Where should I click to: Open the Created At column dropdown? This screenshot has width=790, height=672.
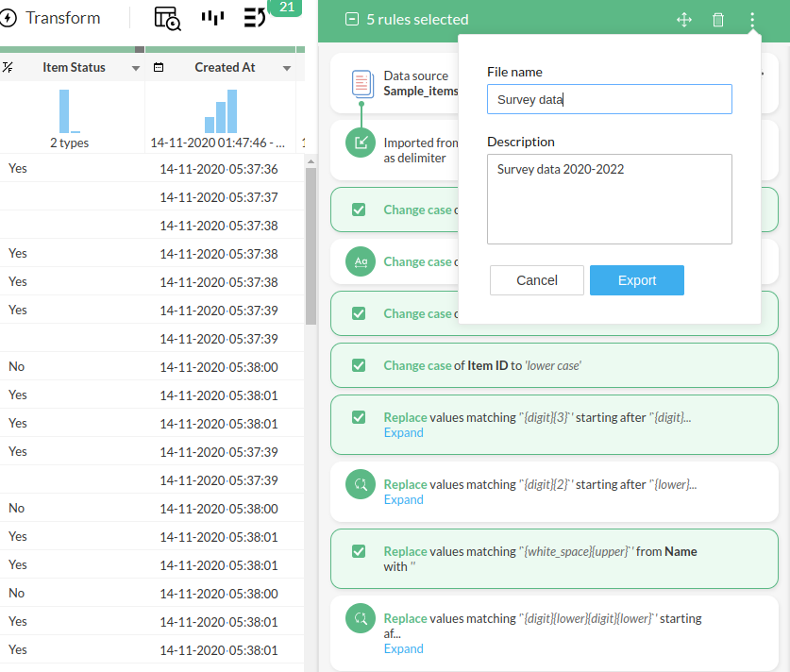click(x=287, y=68)
